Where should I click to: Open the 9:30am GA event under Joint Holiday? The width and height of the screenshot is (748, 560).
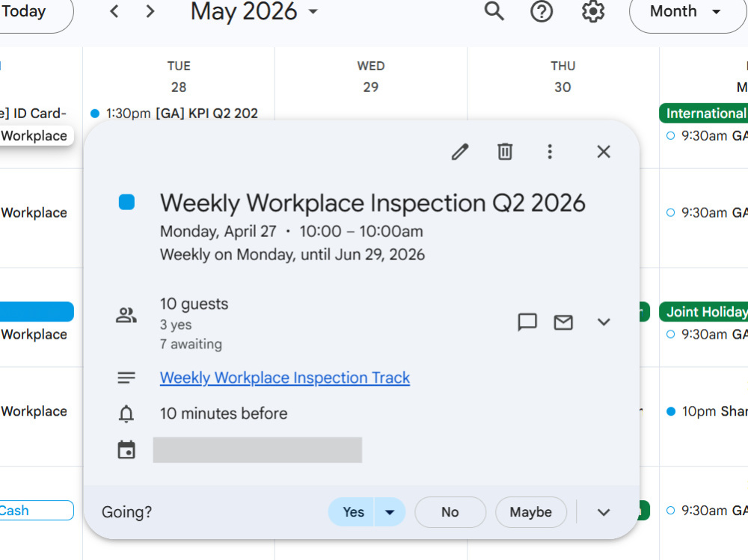707,334
